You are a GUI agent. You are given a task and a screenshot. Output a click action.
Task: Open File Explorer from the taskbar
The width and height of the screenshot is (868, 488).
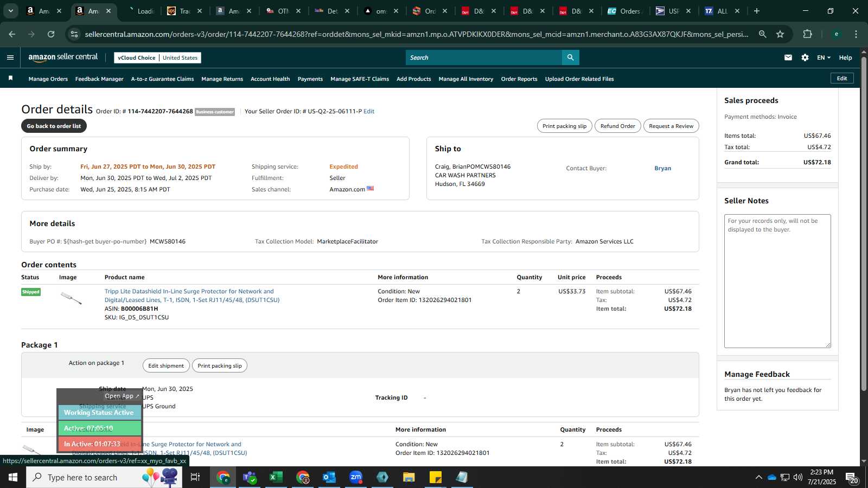[x=409, y=477]
